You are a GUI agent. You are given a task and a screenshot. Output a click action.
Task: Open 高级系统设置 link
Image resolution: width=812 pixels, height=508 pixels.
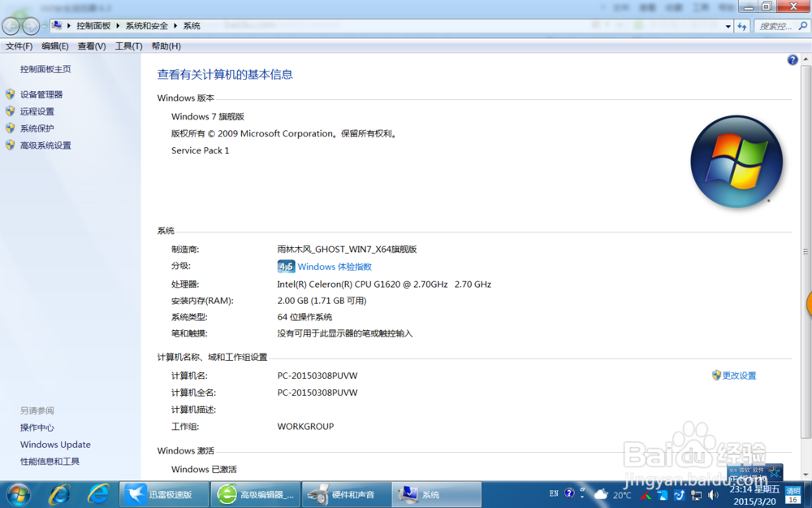(45, 145)
